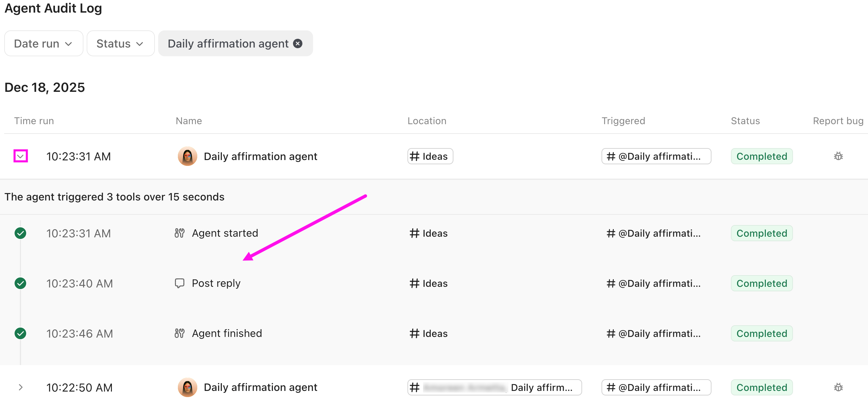
Task: Select the Time run column header
Action: (x=34, y=120)
